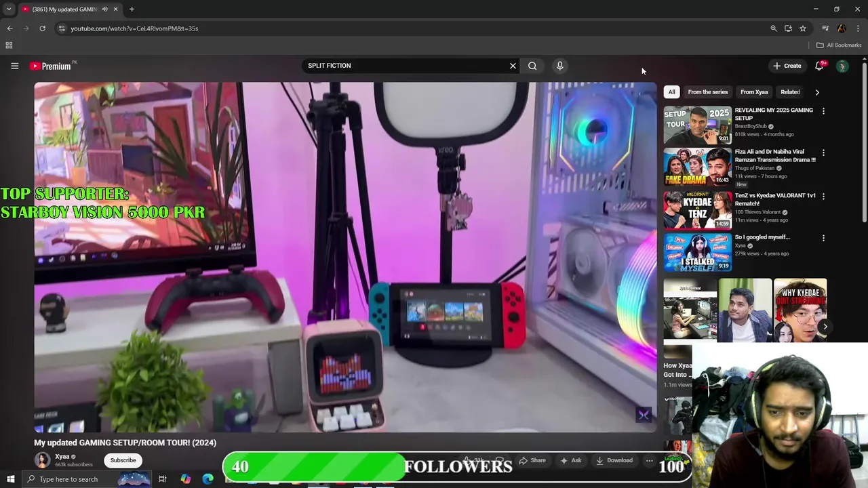
Task: Click taskbar Type here to search box
Action: pos(87,479)
